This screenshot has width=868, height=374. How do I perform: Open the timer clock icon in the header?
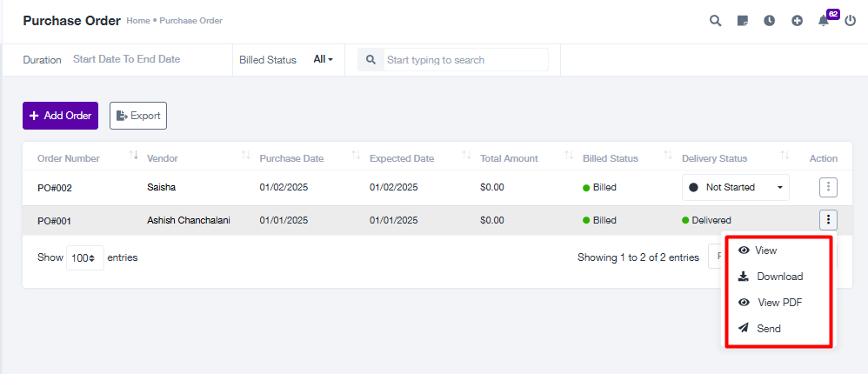pos(770,21)
